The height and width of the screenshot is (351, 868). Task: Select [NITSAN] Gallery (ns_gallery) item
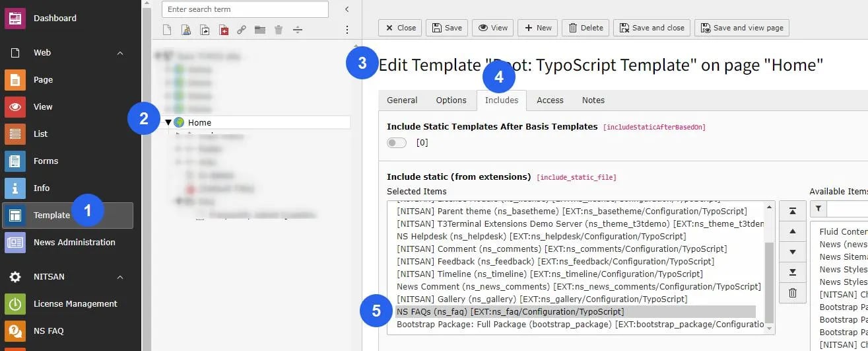pyautogui.click(x=576, y=299)
